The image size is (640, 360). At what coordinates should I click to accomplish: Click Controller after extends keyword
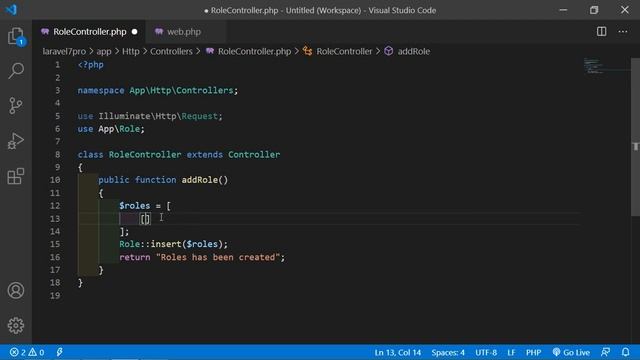click(254, 155)
